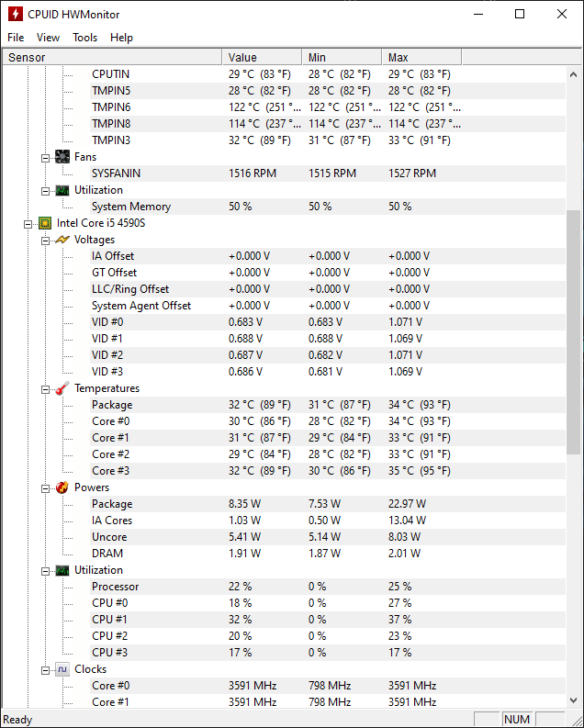
Task: Collapse the Powers tree section
Action: tap(45, 487)
